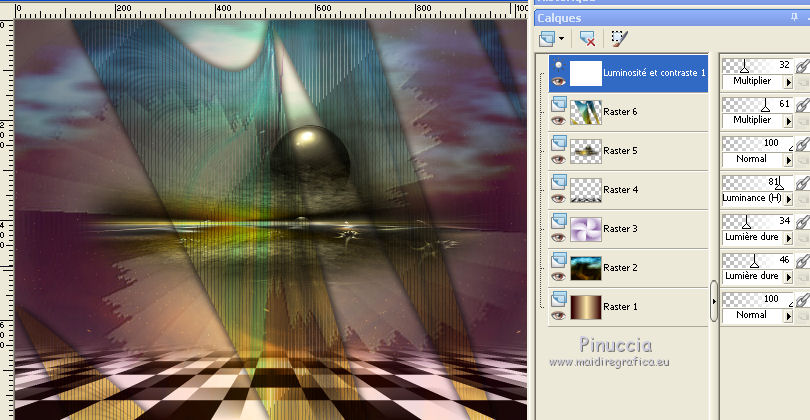Toggle link icon for Raster 3
This screenshot has width=810, height=420.
pyautogui.click(x=802, y=222)
